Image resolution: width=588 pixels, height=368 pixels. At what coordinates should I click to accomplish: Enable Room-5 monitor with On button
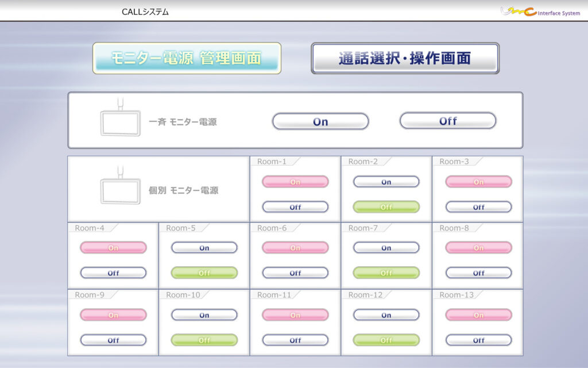204,248
